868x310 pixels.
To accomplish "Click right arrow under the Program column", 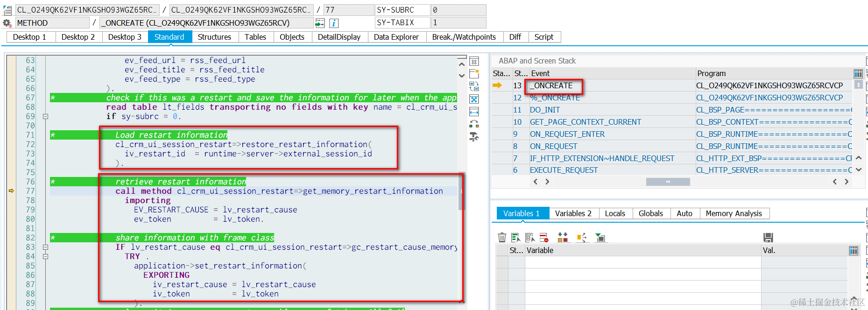I will [x=847, y=182].
